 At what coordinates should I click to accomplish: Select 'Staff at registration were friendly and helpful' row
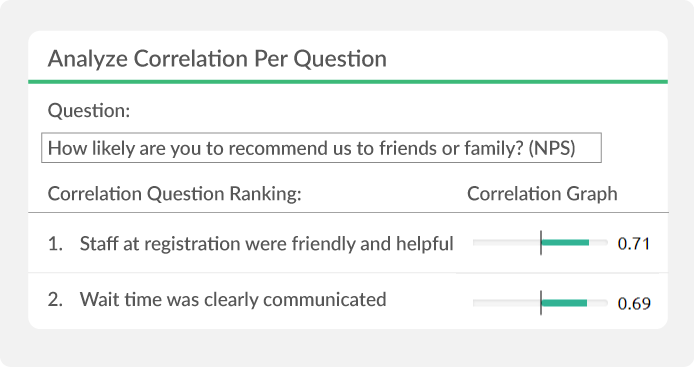point(348,243)
